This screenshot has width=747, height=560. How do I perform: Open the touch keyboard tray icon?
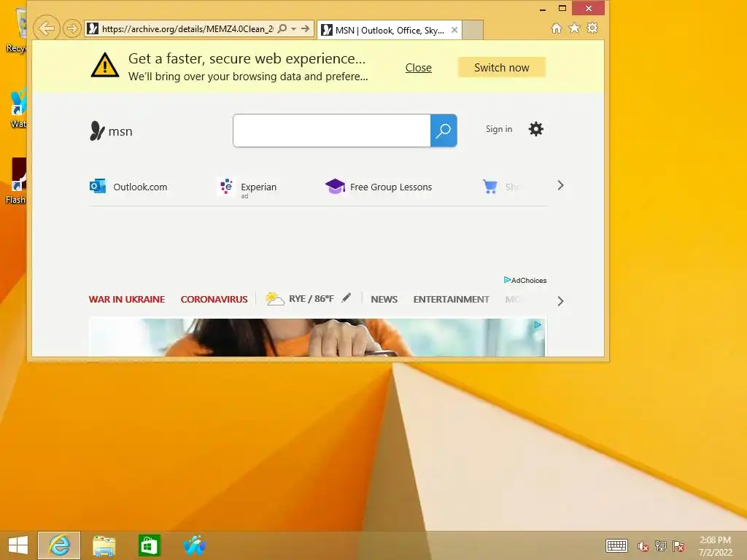616,545
